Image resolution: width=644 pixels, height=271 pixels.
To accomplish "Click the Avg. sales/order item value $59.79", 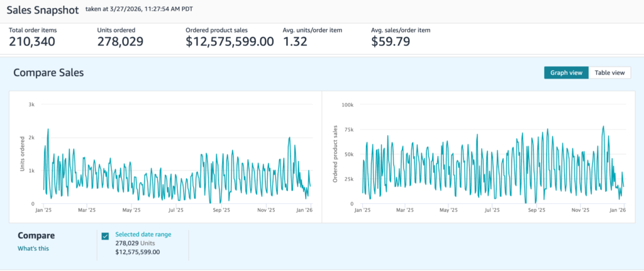I will 390,42.
